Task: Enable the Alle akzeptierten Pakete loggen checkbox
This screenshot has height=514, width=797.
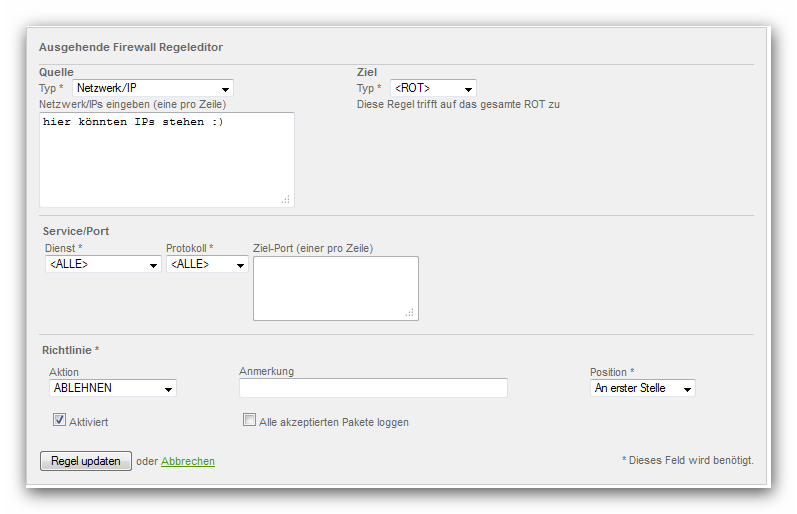Action: (250, 421)
